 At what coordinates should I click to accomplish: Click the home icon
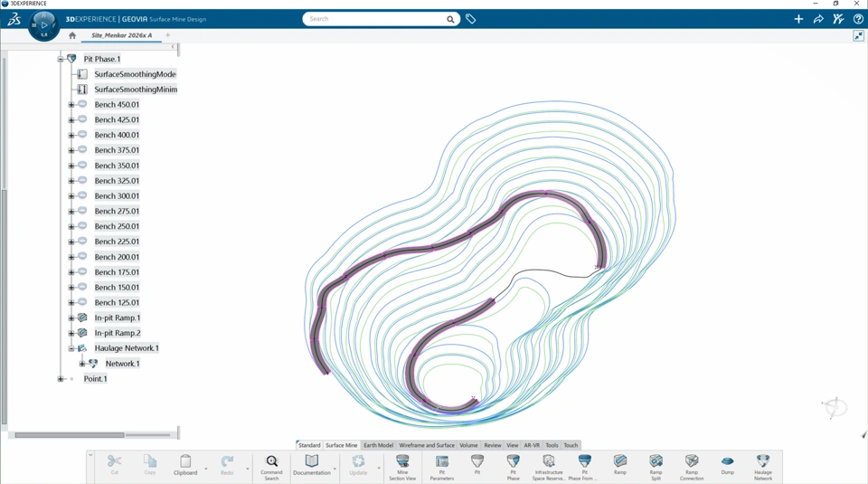click(x=72, y=35)
